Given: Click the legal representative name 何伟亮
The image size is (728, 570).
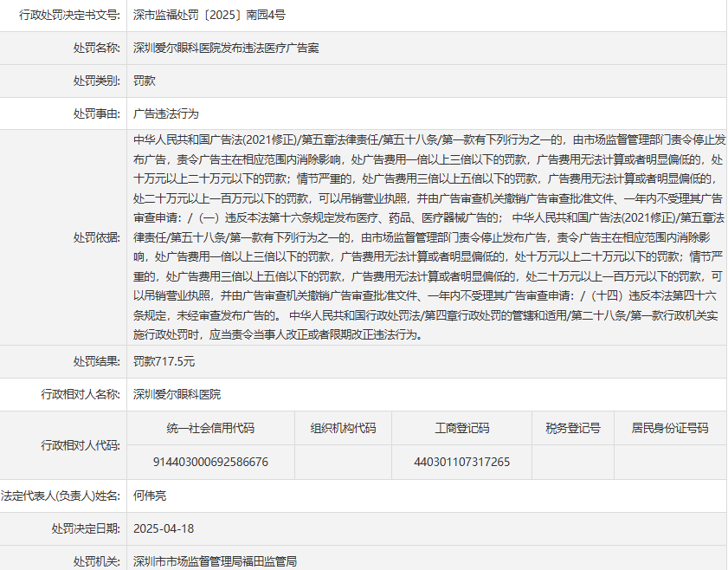Looking at the screenshot, I should pyautogui.click(x=150, y=496).
